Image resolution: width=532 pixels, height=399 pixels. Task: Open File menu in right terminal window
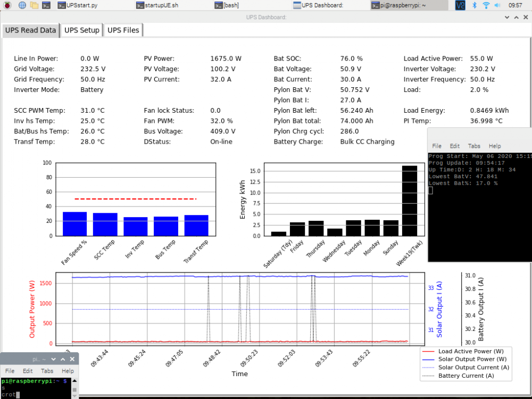tap(437, 146)
